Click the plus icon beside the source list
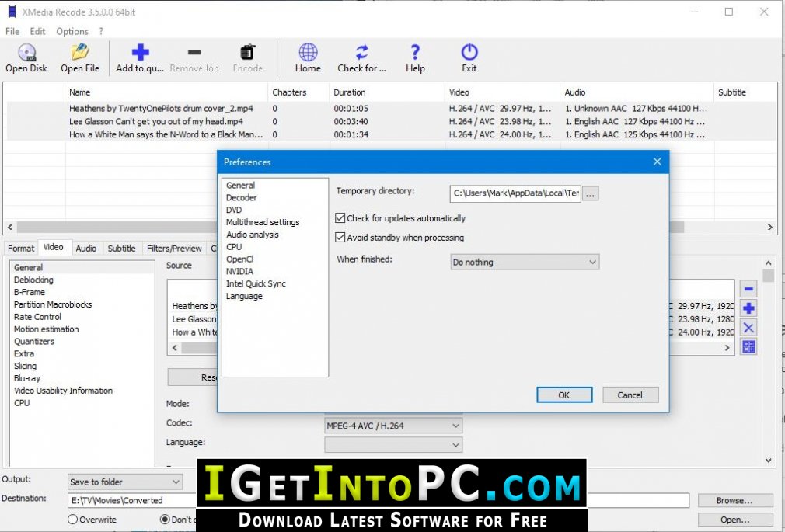The image size is (785, 532). tap(748, 308)
